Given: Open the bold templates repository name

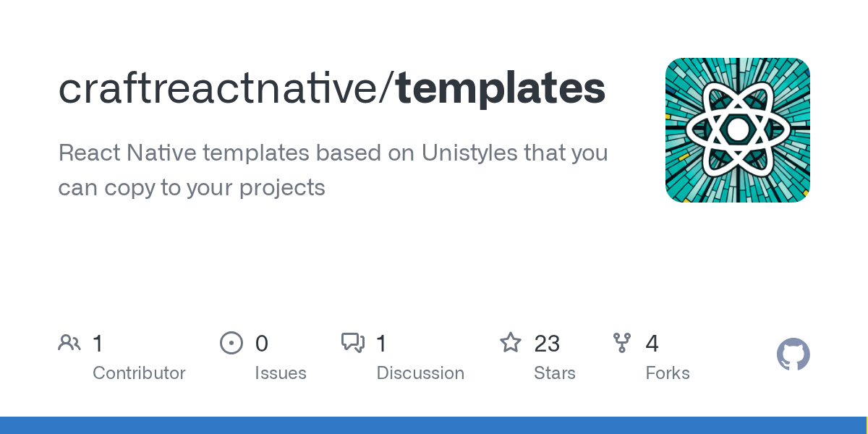Looking at the screenshot, I should [x=501, y=89].
